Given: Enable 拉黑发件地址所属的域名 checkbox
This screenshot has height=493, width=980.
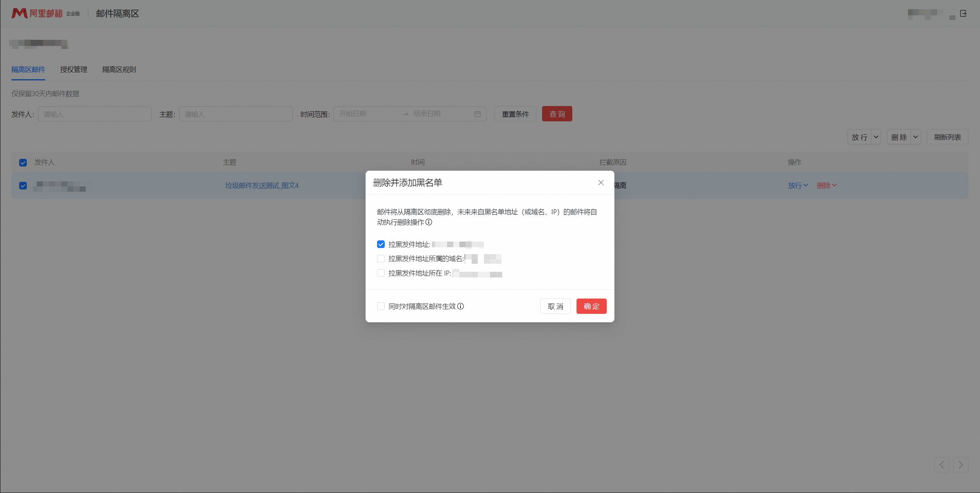Looking at the screenshot, I should pyautogui.click(x=381, y=259).
